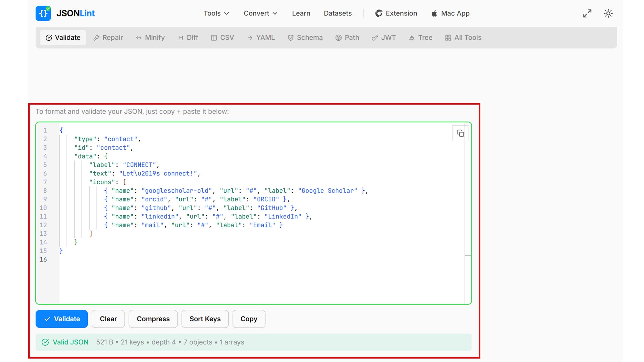
Task: Click the 'To format and validate' instruction text
Action: click(132, 112)
